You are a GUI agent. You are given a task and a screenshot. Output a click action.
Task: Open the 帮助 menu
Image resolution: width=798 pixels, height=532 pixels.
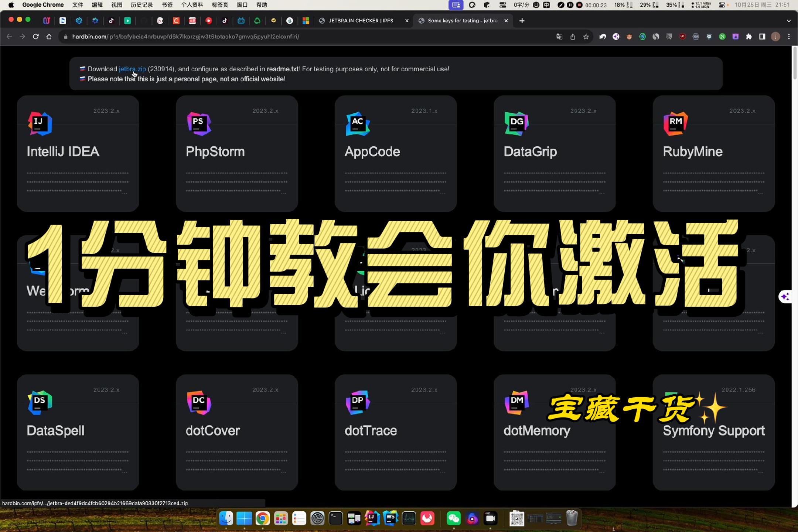tap(262, 5)
